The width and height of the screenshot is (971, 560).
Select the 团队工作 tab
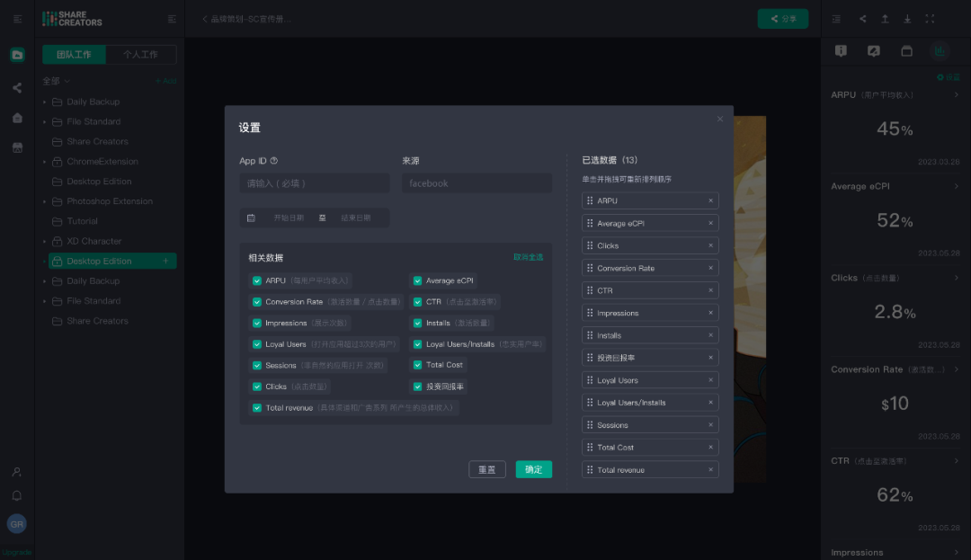pos(74,55)
